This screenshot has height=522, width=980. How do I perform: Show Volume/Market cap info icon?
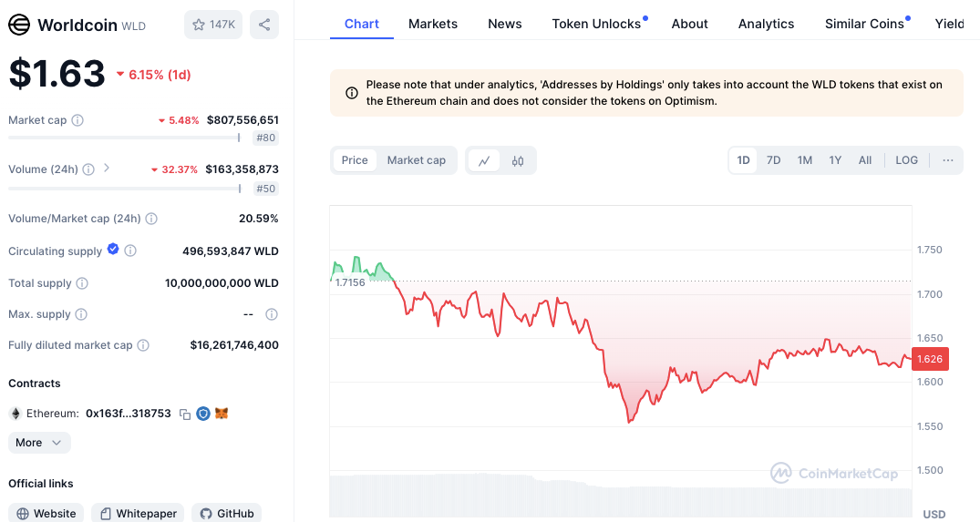point(151,219)
